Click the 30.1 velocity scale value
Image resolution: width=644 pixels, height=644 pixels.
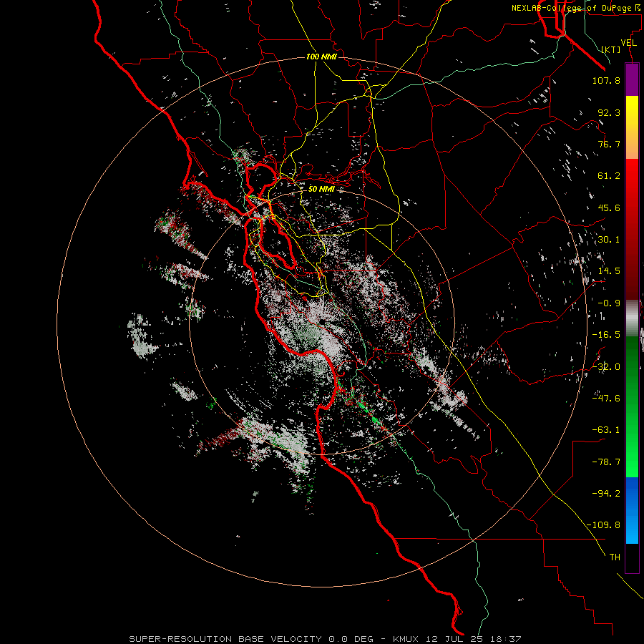click(609, 240)
